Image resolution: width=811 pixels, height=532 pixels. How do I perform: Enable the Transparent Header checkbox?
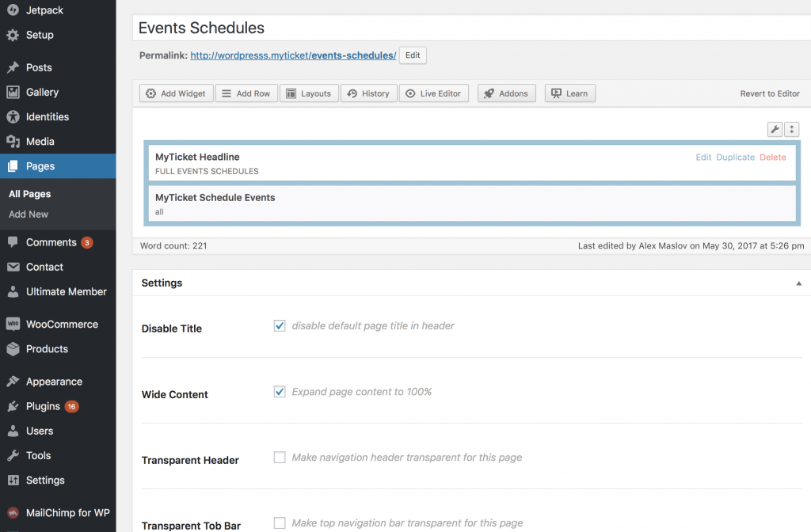point(280,457)
